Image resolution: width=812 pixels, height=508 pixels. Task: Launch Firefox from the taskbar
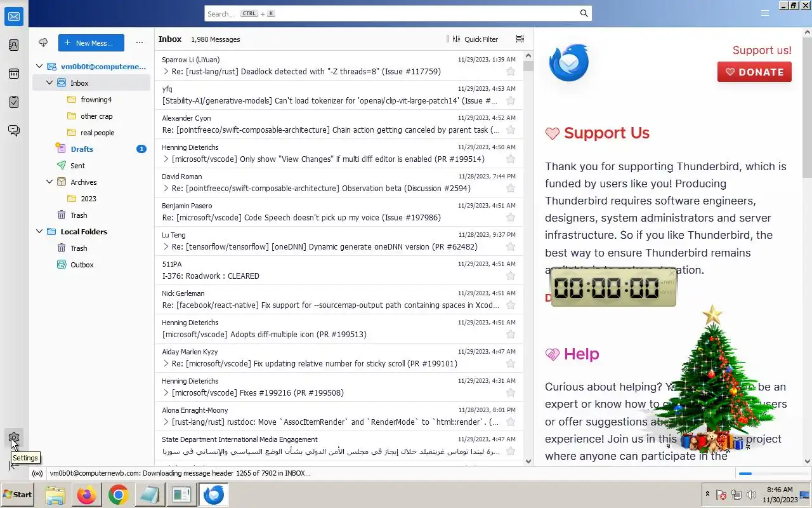[x=87, y=495]
